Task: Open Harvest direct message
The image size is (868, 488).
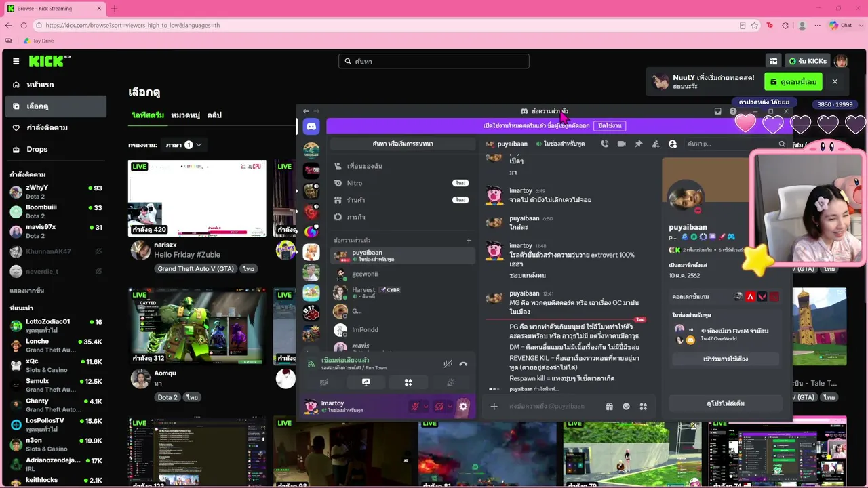Action: (403, 293)
